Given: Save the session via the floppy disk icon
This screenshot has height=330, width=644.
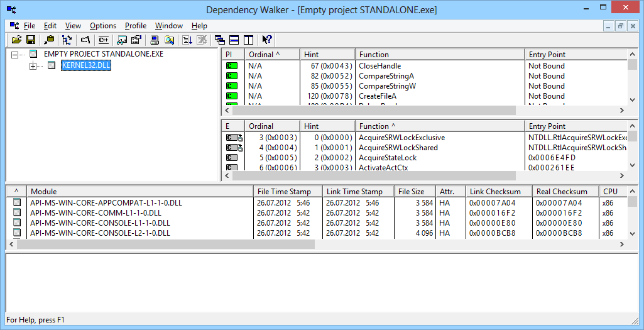Looking at the screenshot, I should tap(30, 40).
